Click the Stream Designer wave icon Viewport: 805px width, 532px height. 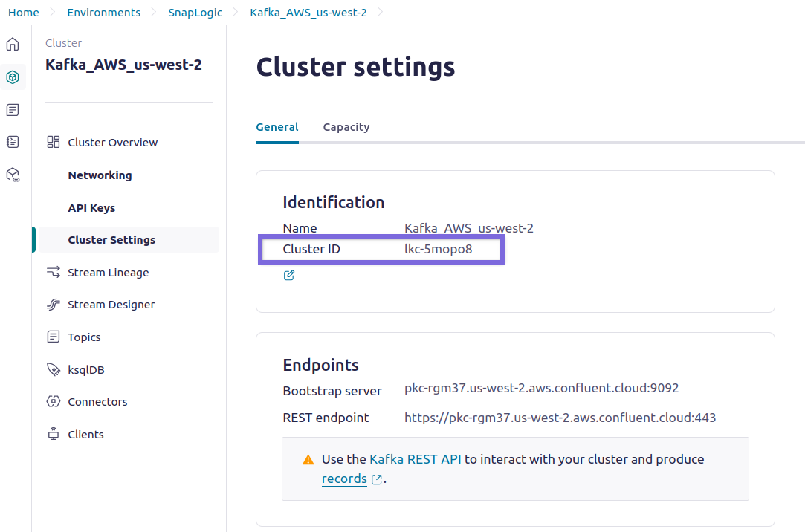(53, 304)
